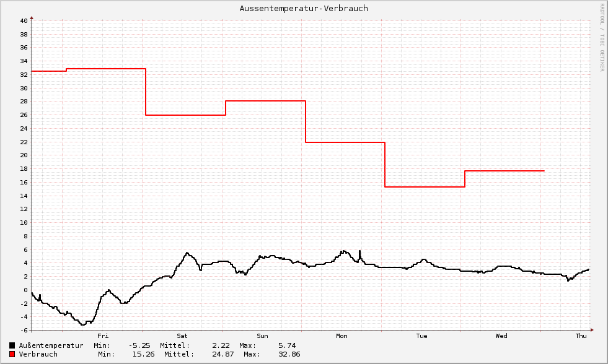608x364 pixels.
Task: Click the black Außentemperatur legend swatch
Action: click(12, 345)
